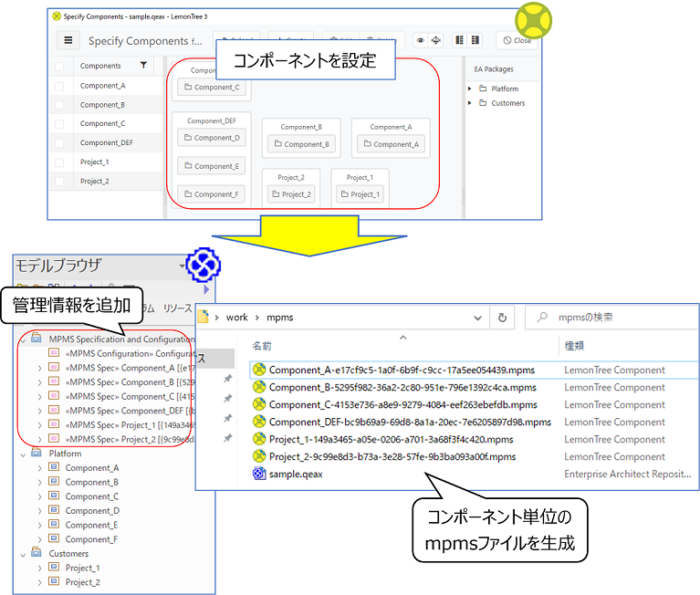Collapse the Platform package in model browser
The width and height of the screenshot is (700, 595).
click(x=23, y=454)
